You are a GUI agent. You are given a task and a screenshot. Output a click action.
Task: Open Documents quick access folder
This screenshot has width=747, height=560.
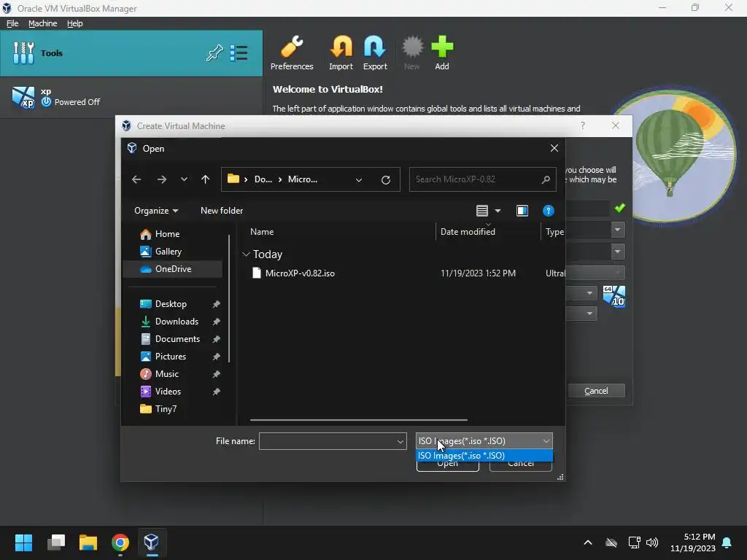177,339
